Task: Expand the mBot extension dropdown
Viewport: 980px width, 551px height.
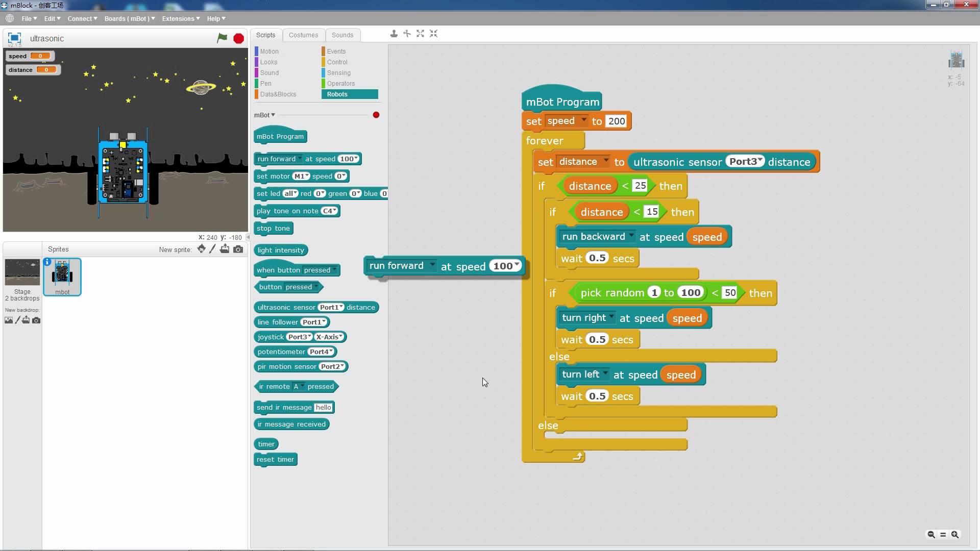Action: point(264,115)
